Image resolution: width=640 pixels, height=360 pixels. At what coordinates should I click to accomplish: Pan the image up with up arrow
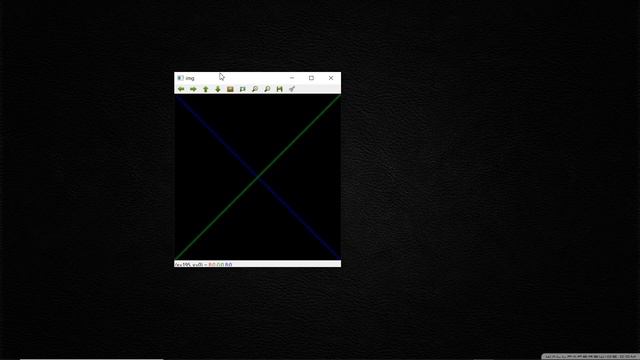coord(206,89)
